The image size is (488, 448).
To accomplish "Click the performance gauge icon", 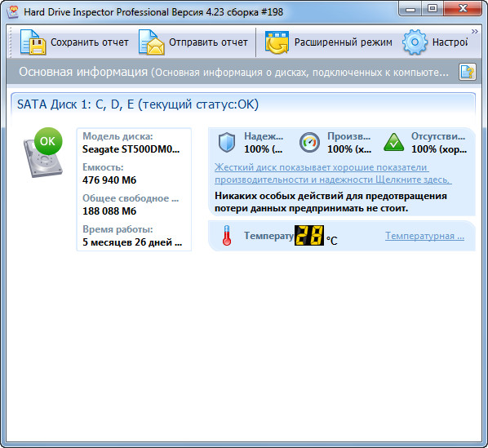I will 309,143.
